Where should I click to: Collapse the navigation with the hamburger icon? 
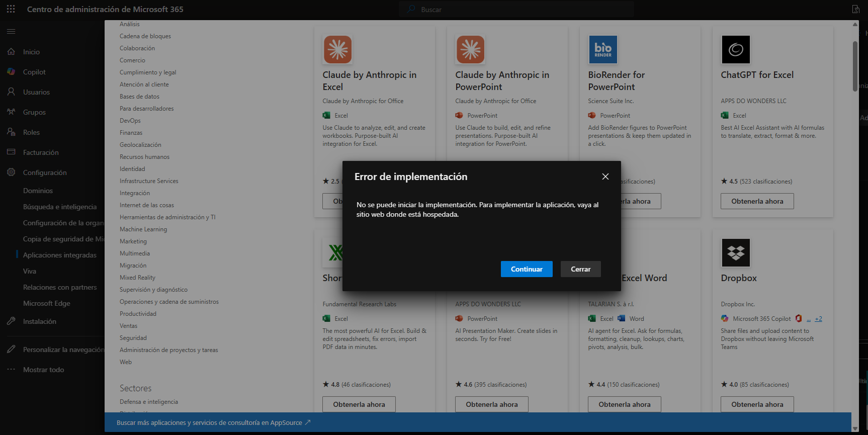[11, 31]
